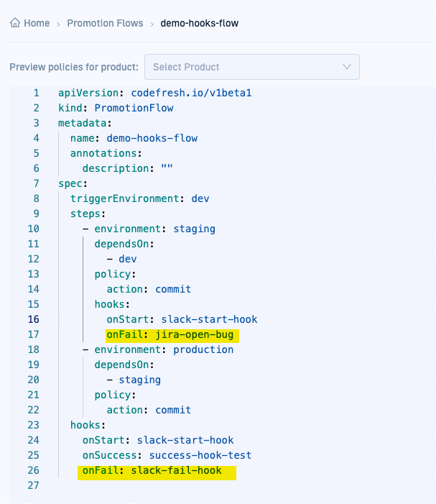Click line number 27 at the editor bottom

34,485
